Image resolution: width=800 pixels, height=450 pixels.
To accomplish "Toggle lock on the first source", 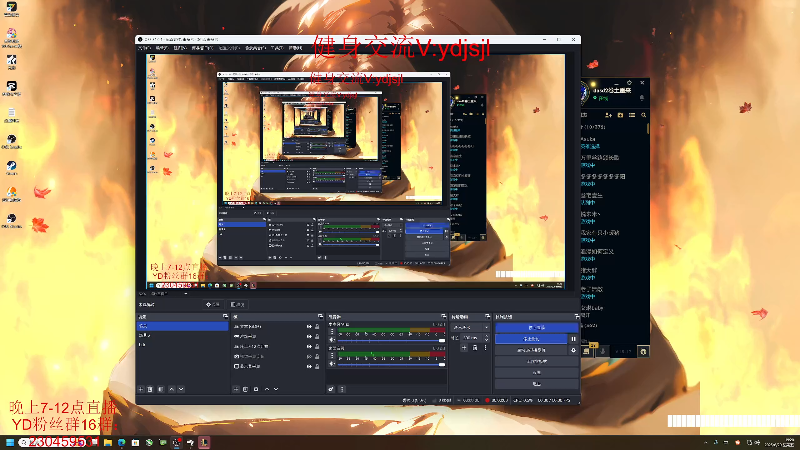I will click(x=317, y=327).
